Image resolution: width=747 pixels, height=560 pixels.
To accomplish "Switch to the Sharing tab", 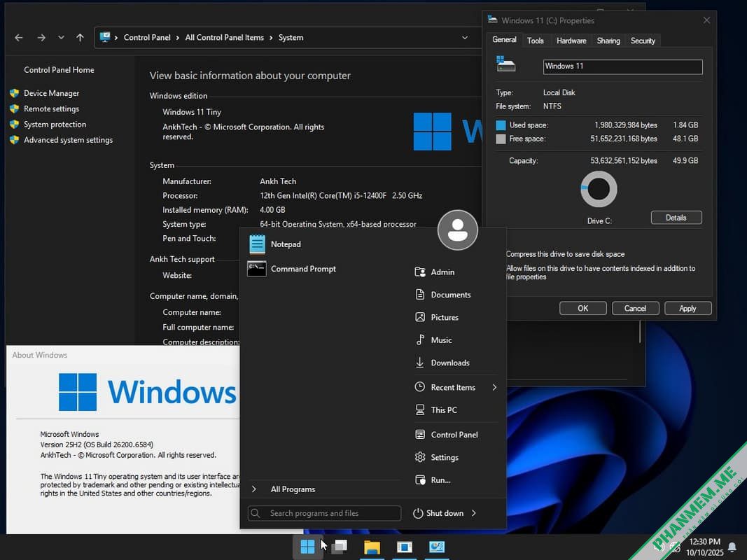I will [608, 41].
